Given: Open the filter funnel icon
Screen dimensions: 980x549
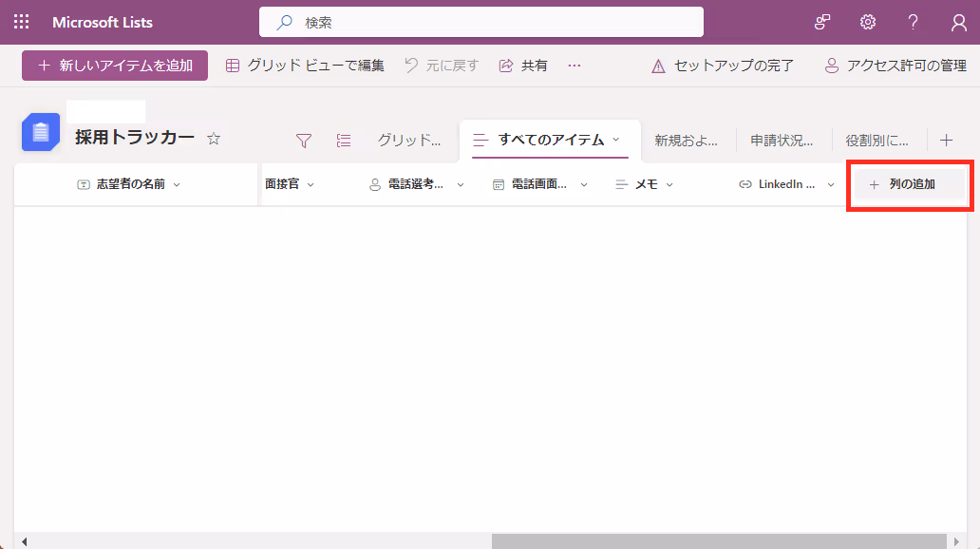Looking at the screenshot, I should (304, 141).
